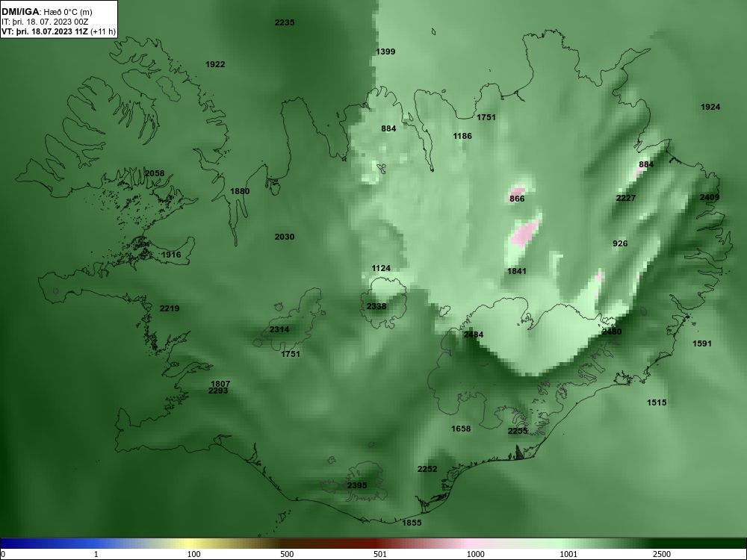This screenshot has height=560, width=747.
Task: Select the 1515 value label
Action: pos(657,403)
